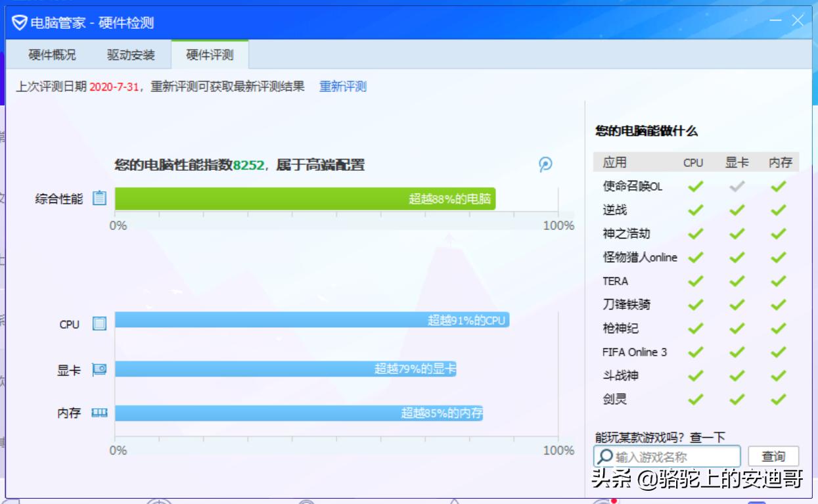Click the 输入游戏名称 search input field

670,456
